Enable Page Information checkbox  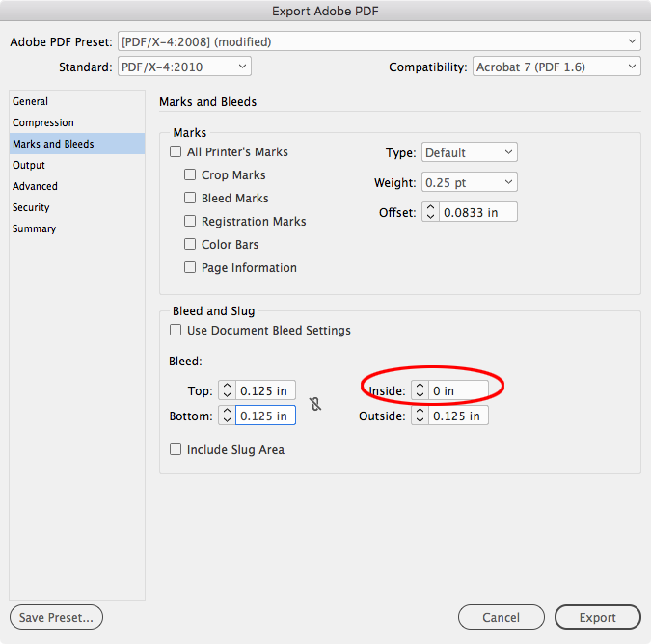coord(190,267)
